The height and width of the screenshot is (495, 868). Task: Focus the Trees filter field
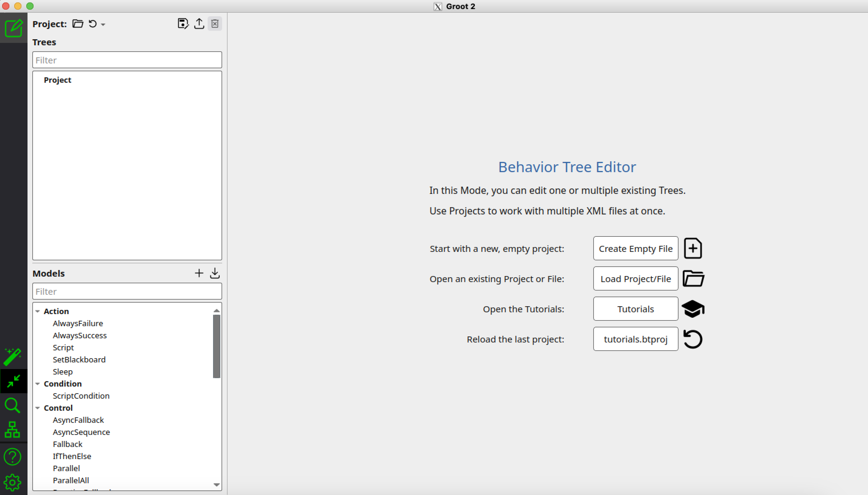pyautogui.click(x=127, y=60)
